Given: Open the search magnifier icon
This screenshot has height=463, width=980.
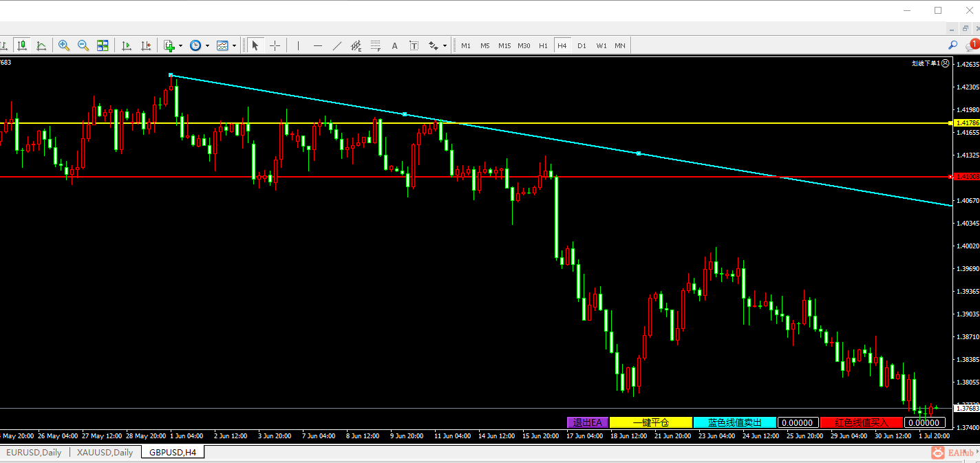Looking at the screenshot, I should point(953,45).
